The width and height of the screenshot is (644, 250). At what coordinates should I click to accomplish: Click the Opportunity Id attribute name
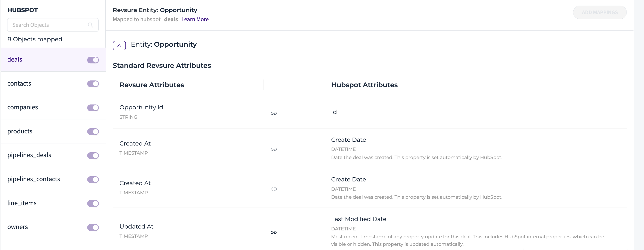click(141, 108)
